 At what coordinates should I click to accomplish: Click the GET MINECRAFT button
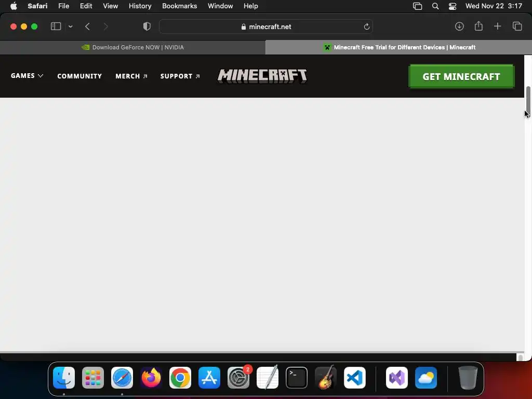pos(461,77)
